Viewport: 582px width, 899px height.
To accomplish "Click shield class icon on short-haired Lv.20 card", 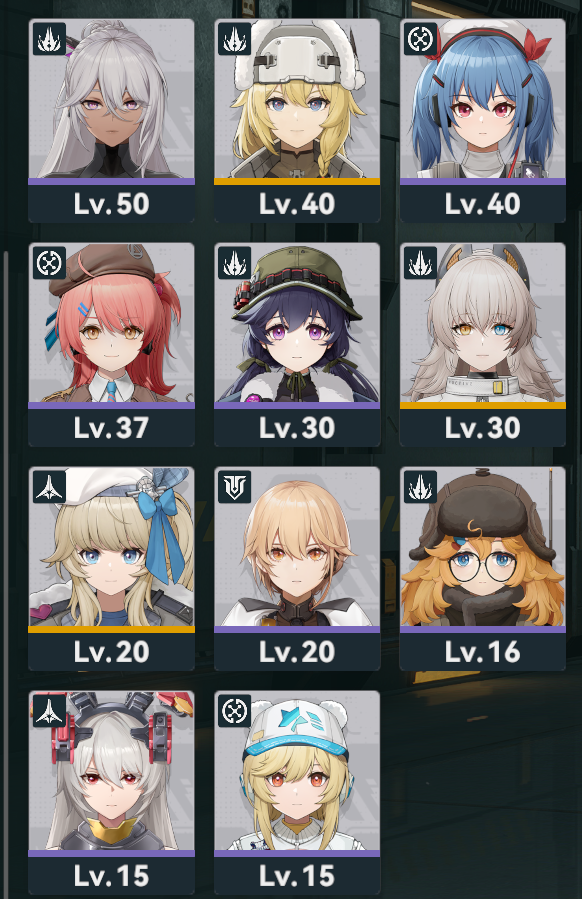I will (235, 487).
